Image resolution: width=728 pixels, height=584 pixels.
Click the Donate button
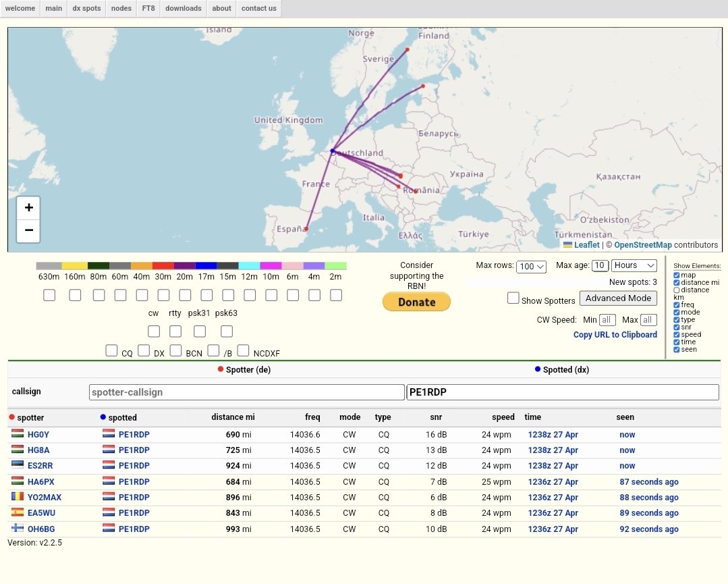pos(416,302)
